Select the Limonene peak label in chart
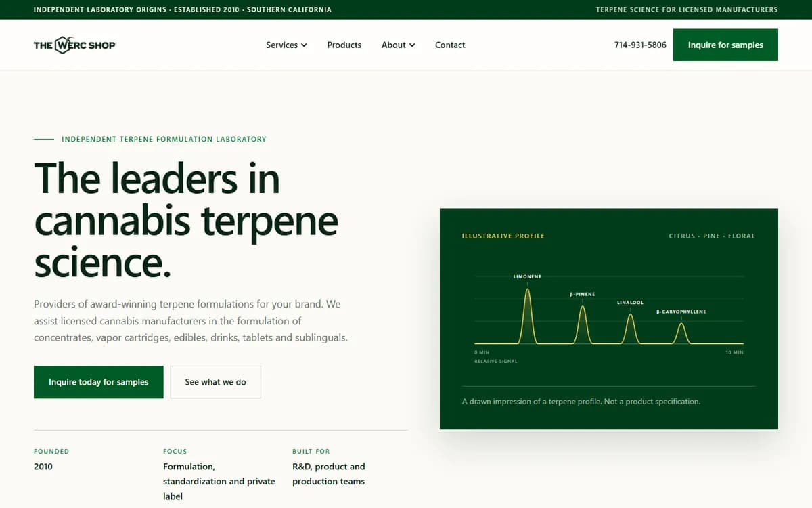812x508 pixels. pos(527,276)
